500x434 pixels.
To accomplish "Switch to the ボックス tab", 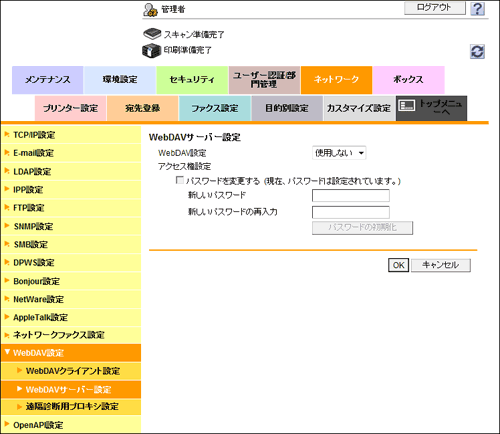I will pos(408,80).
